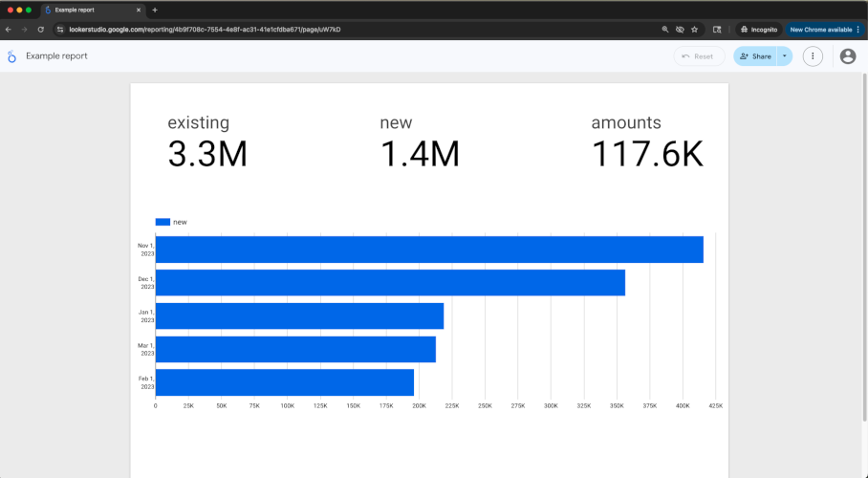868x478 pixels.
Task: Open a new browser tab with plus icon
Action: [x=155, y=10]
